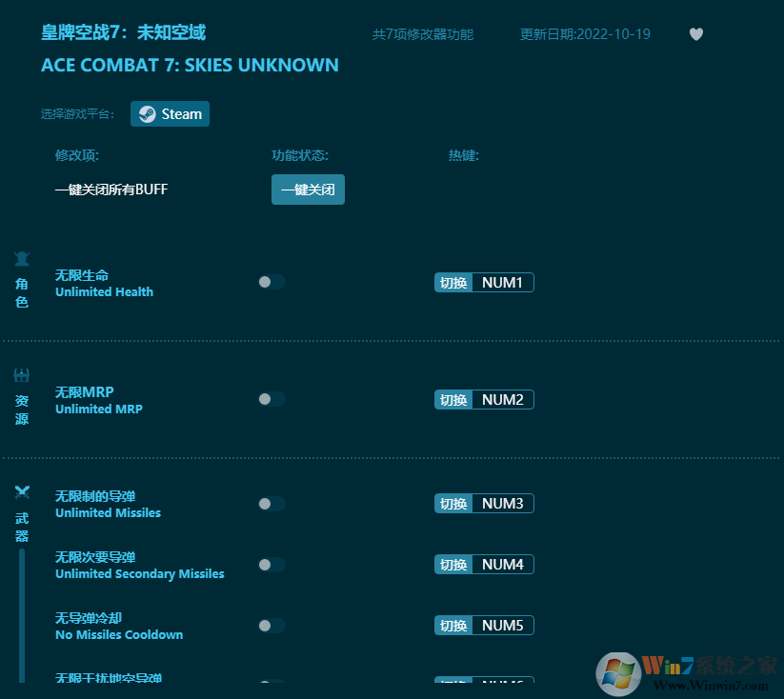
Task: Click 切换 button beside NUM2 hotkey
Action: (x=453, y=400)
